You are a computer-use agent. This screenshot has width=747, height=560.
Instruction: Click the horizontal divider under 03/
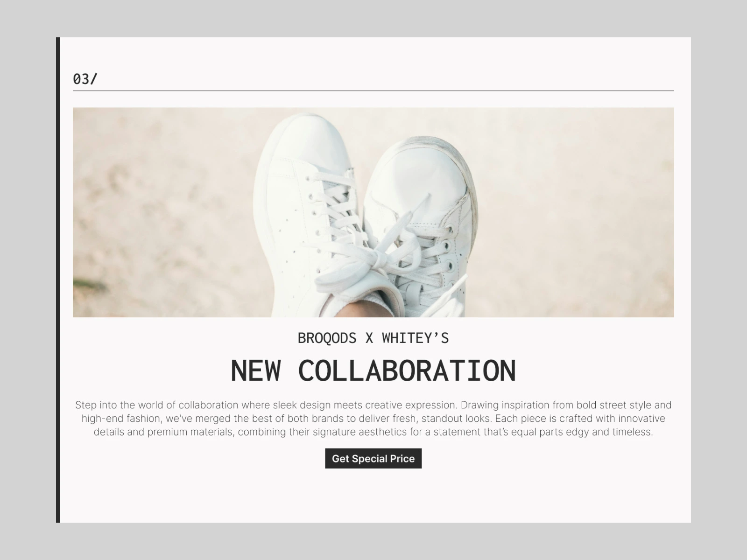point(373,91)
